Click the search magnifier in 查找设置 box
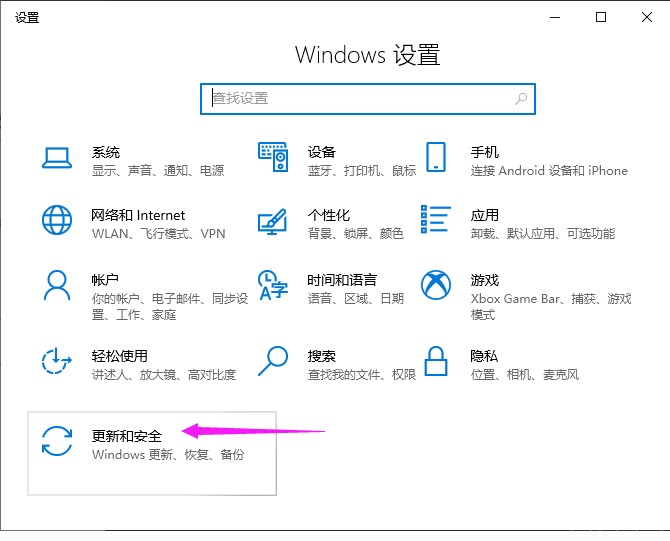 coord(521,99)
